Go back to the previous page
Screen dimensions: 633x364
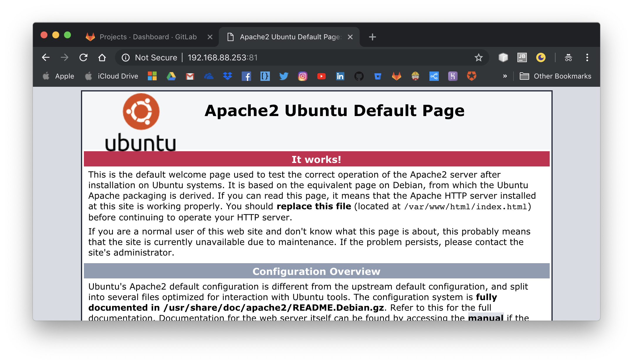pos(46,57)
